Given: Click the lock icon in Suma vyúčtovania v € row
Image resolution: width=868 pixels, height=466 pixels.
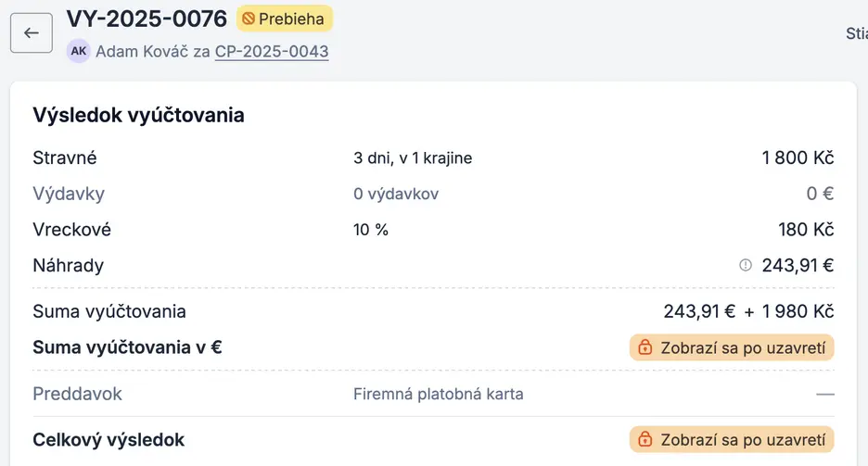Looking at the screenshot, I should click(x=645, y=348).
